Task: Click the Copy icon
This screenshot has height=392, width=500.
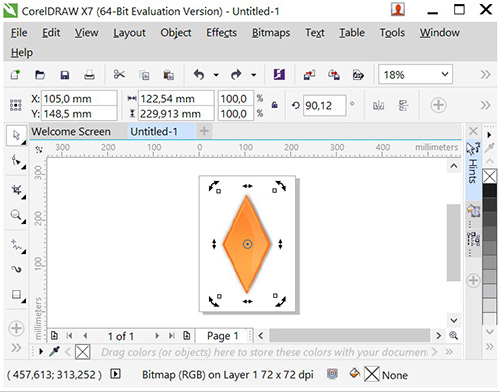Action: pos(144,75)
